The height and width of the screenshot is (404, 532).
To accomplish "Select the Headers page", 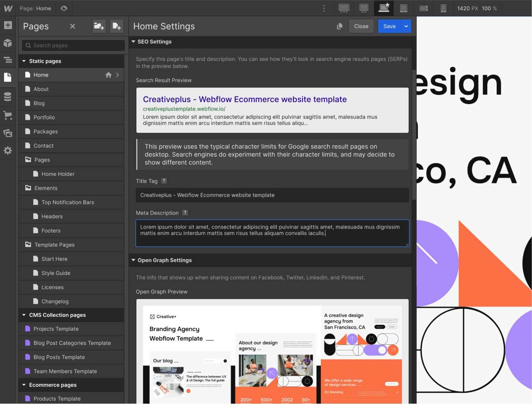I will (71, 216).
